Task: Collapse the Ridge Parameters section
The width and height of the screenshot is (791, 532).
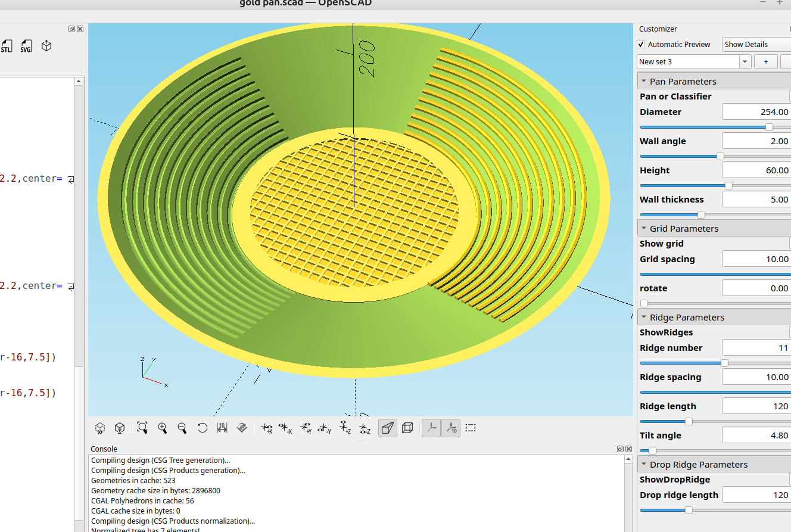Action: click(x=644, y=317)
